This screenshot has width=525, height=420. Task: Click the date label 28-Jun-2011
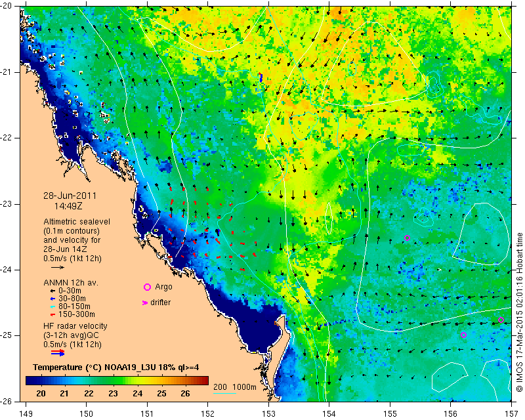click(x=70, y=196)
